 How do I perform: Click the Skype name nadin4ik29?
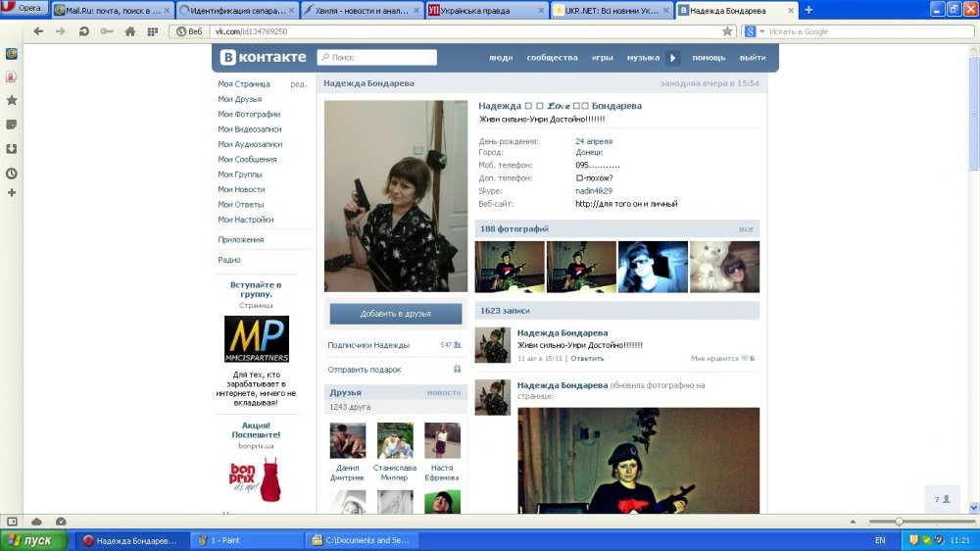594,191
